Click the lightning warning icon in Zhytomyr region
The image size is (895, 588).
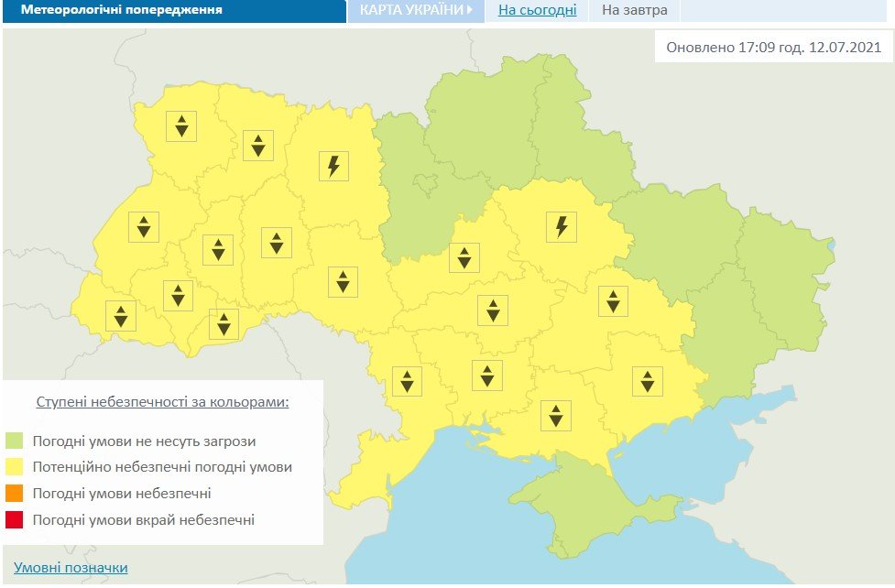point(334,166)
